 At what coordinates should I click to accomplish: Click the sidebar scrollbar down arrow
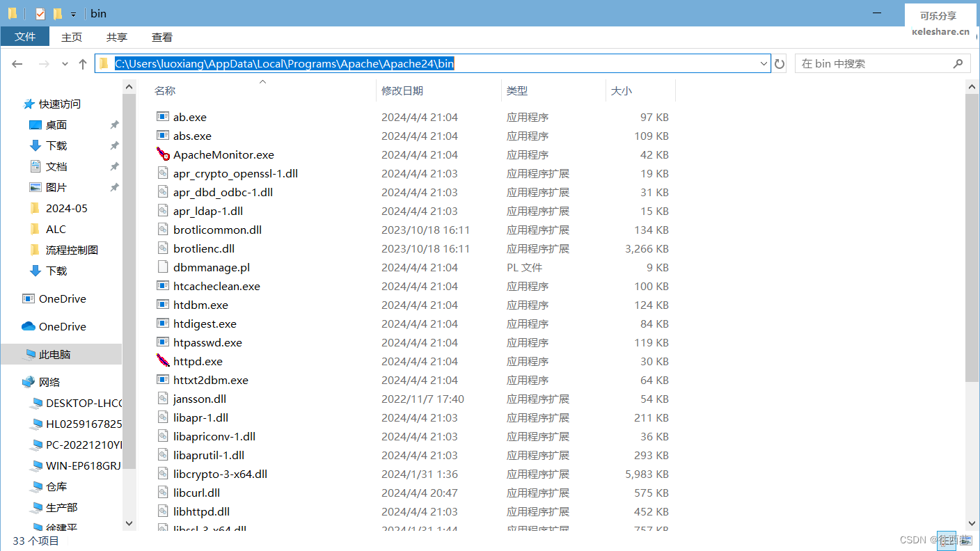click(x=129, y=523)
